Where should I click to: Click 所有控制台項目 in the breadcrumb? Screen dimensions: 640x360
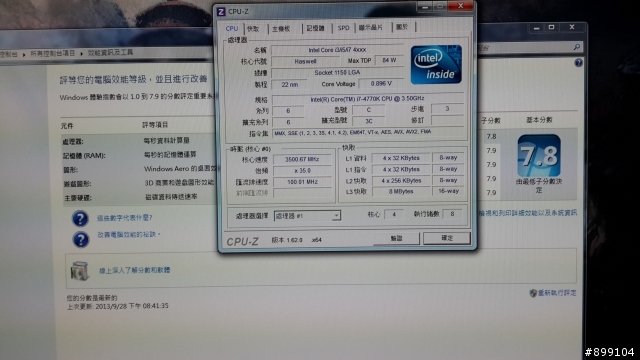click(x=53, y=54)
